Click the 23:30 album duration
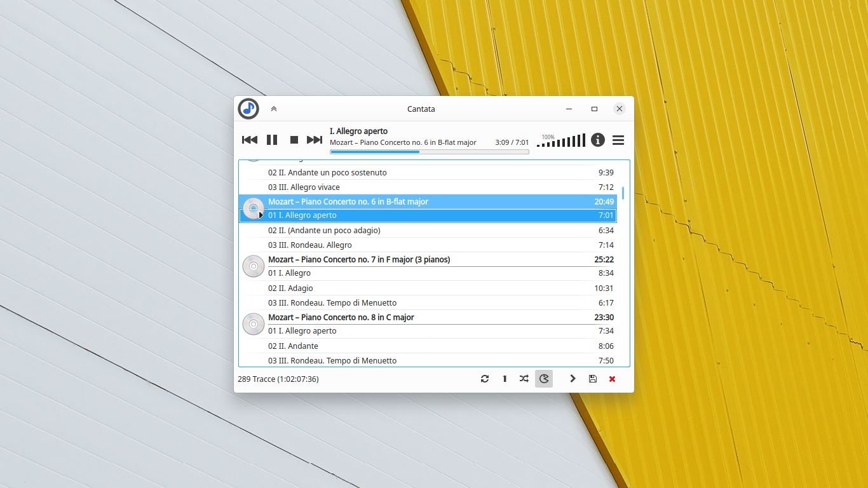868x488 pixels. point(604,317)
